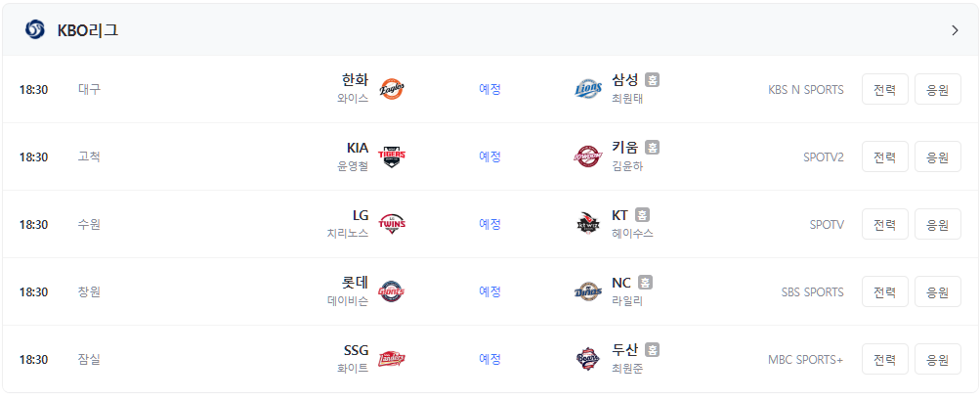
Task: Click the Doosan Bears team logo
Action: tap(588, 359)
